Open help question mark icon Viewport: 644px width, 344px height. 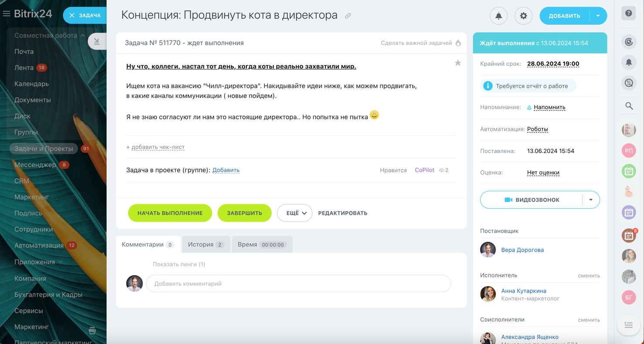[x=629, y=13]
